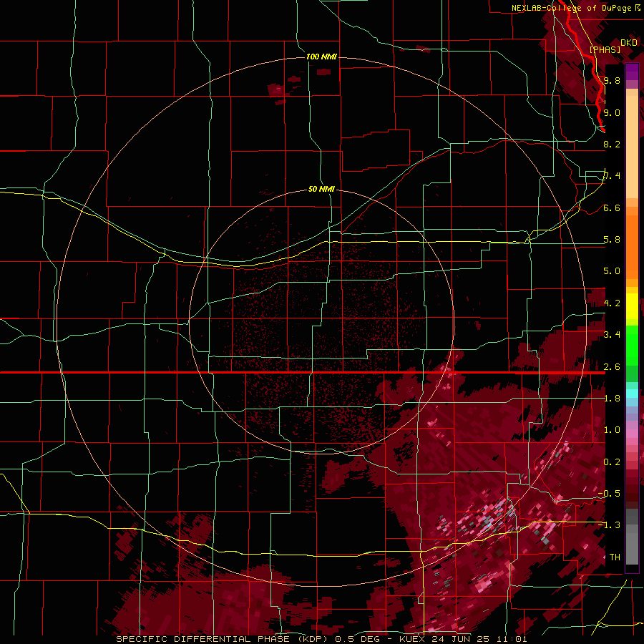Image resolution: width=644 pixels, height=644 pixels.
Task: Click the pink band of the color bar
Action: (x=632, y=434)
